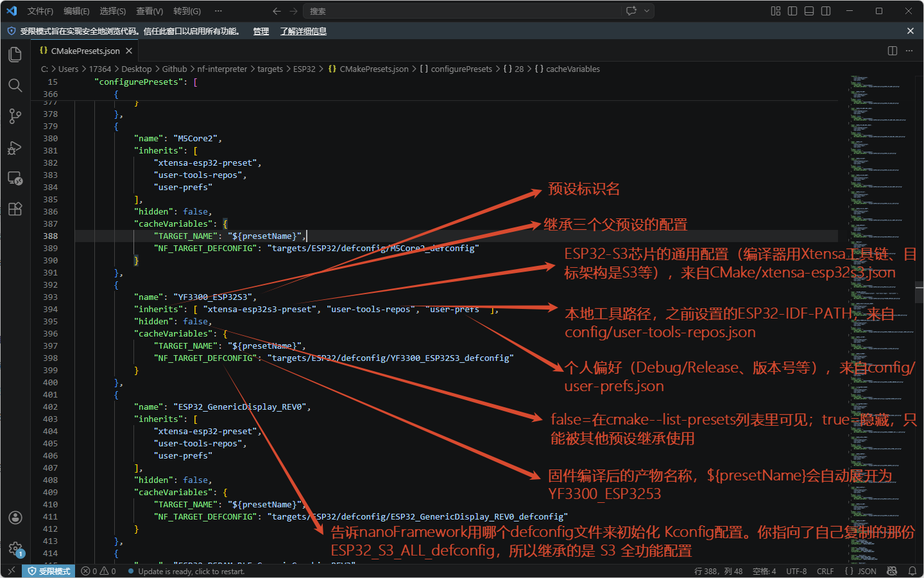Viewport: 924px width, 578px height.
Task: Go forward with the right arrow
Action: 293,11
